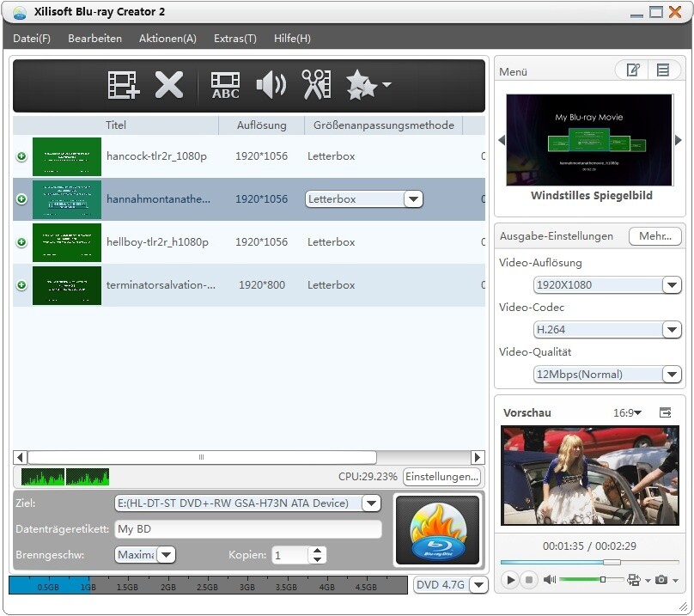The image size is (694, 616).
Task: Open the DVD 4.7G disc size dropdown
Action: [479, 585]
